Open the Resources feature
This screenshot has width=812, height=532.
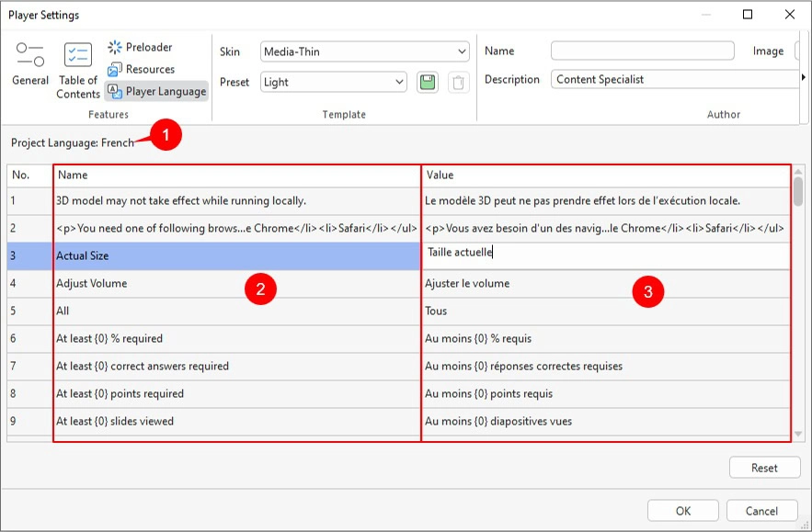[x=141, y=69]
